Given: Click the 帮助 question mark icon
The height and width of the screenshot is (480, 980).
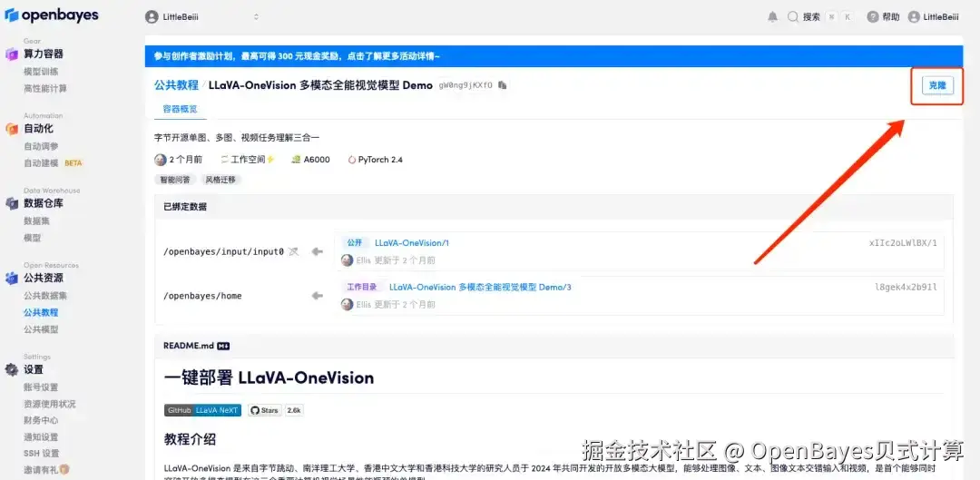Looking at the screenshot, I should pyautogui.click(x=873, y=17).
